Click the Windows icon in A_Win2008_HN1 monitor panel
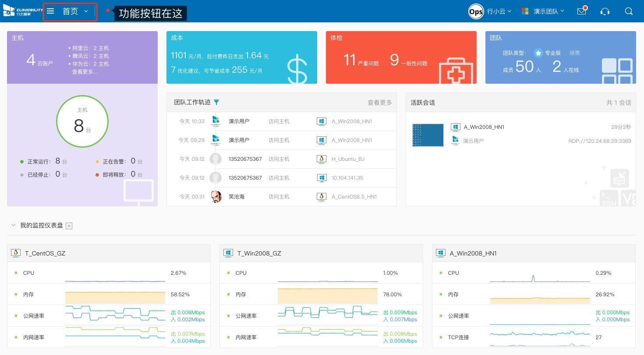Screen dimensions: 644x355 coord(441,253)
